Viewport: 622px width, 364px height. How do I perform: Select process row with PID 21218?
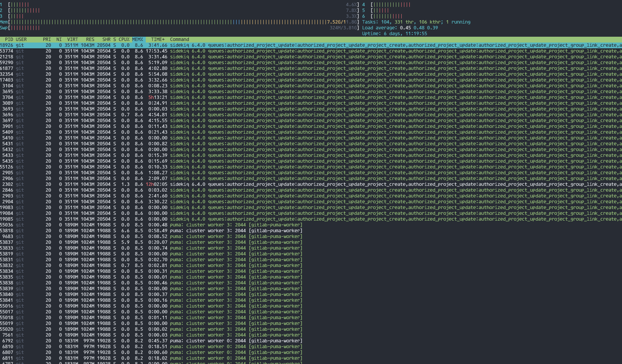point(311,57)
